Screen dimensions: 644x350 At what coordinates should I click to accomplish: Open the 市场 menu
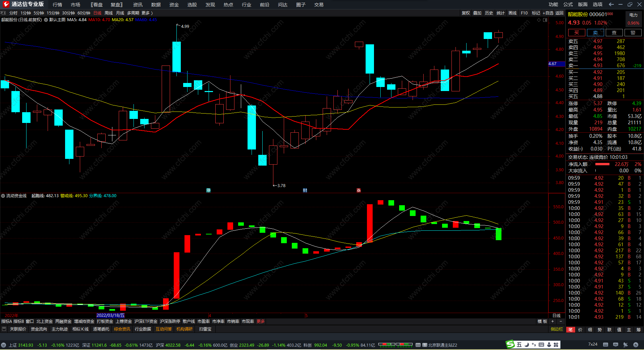(75, 5)
